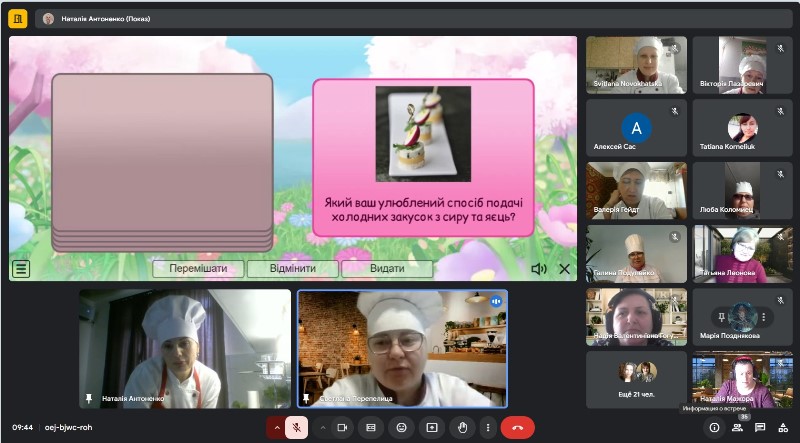Click the present screen icon
Image resolution: width=800 pixels, height=443 pixels.
coord(432,428)
